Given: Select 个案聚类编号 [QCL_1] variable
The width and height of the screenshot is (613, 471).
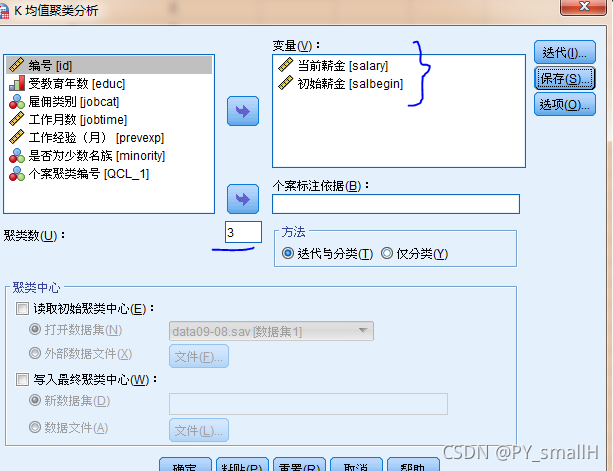Looking at the screenshot, I should point(79,174).
